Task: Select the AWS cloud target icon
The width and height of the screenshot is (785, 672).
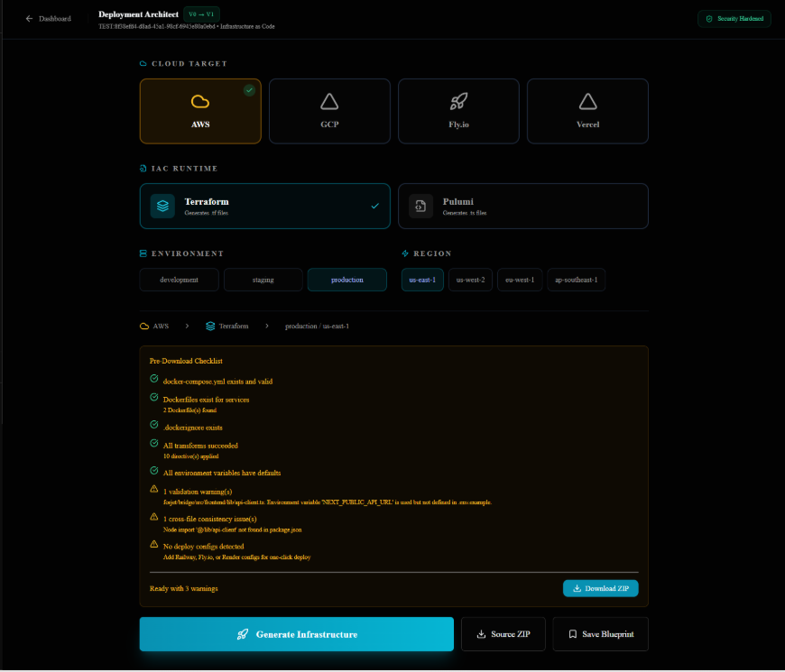Action: click(200, 102)
